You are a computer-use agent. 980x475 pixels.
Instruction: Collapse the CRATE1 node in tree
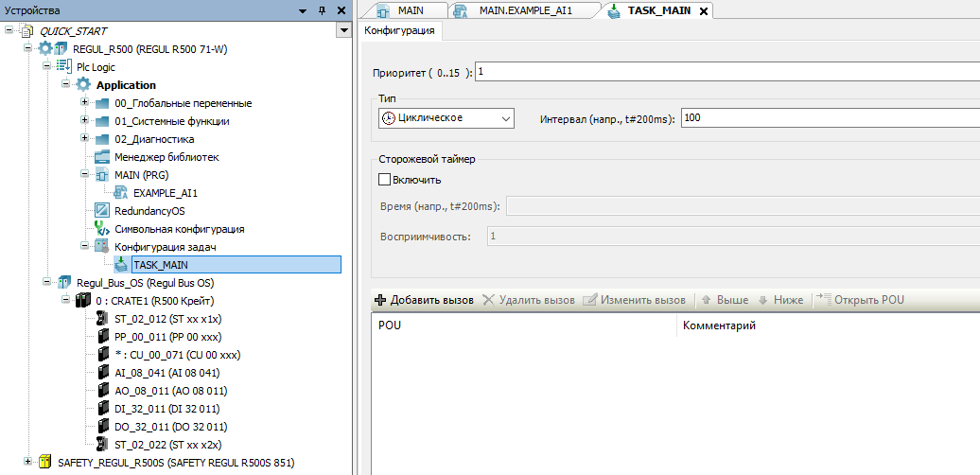[66, 301]
